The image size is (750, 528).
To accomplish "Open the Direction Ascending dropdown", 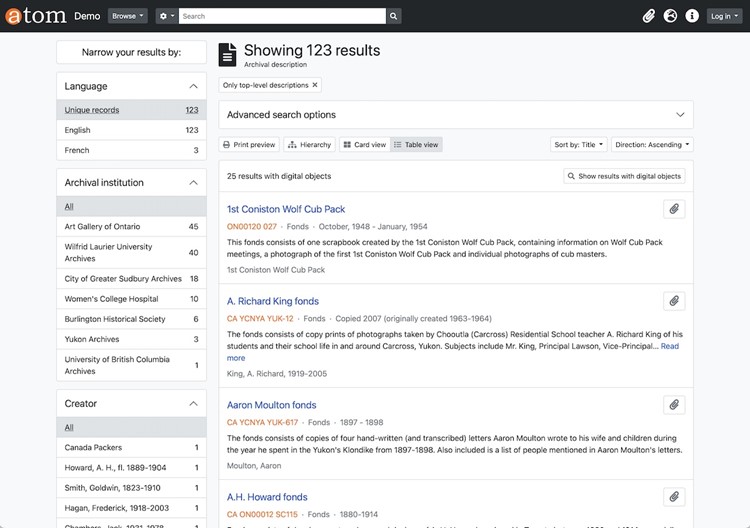I will point(651,145).
